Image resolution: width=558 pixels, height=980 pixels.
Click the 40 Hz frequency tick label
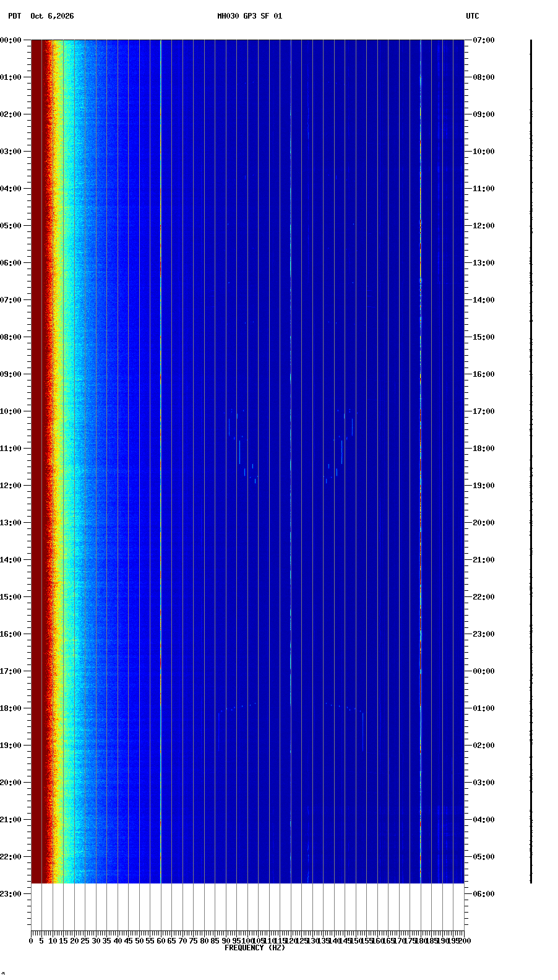coord(118,941)
